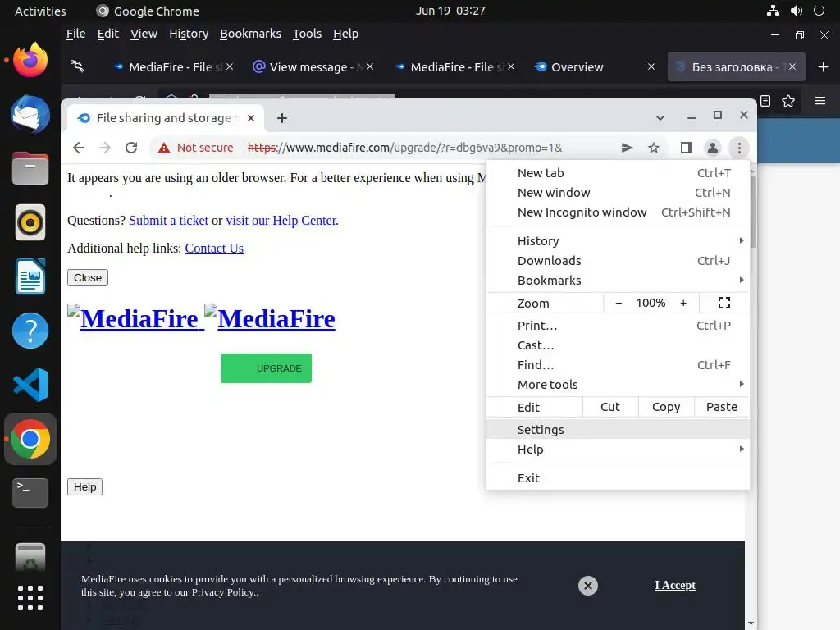840x630 pixels.
Task: Open visit our Help Center link
Action: pyautogui.click(x=281, y=221)
